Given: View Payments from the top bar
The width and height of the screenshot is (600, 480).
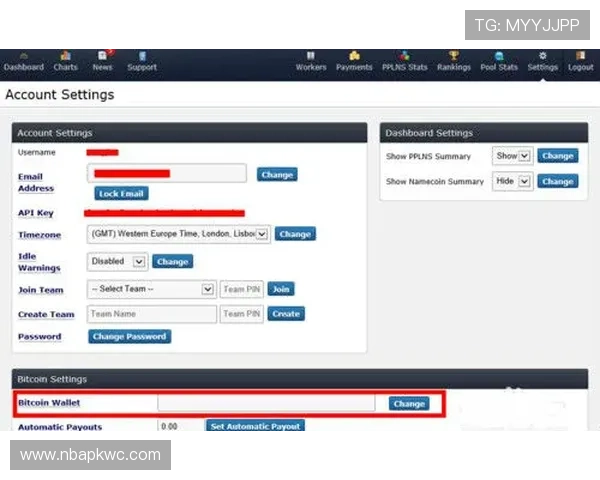Looking at the screenshot, I should (x=354, y=61).
